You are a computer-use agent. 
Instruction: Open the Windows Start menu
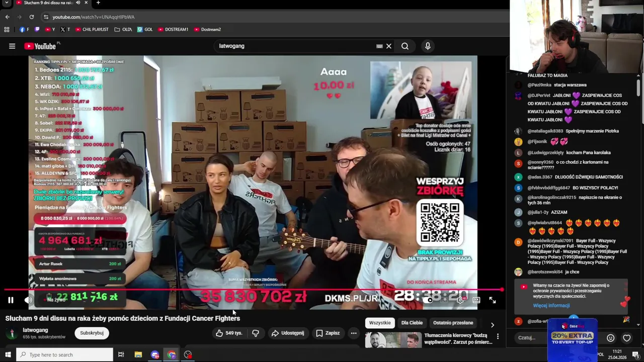coord(8,355)
